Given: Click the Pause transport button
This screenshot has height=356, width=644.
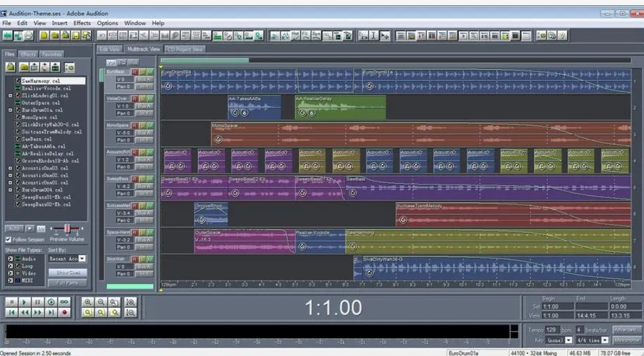Looking at the screenshot, I should (x=37, y=302).
